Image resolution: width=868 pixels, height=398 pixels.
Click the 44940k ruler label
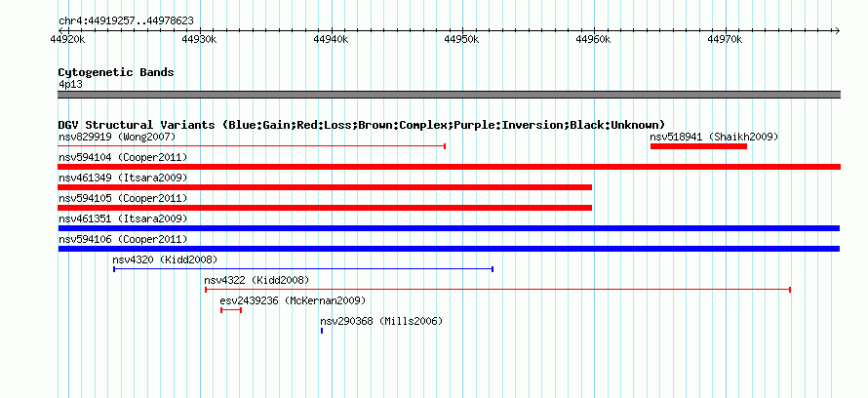point(331,39)
